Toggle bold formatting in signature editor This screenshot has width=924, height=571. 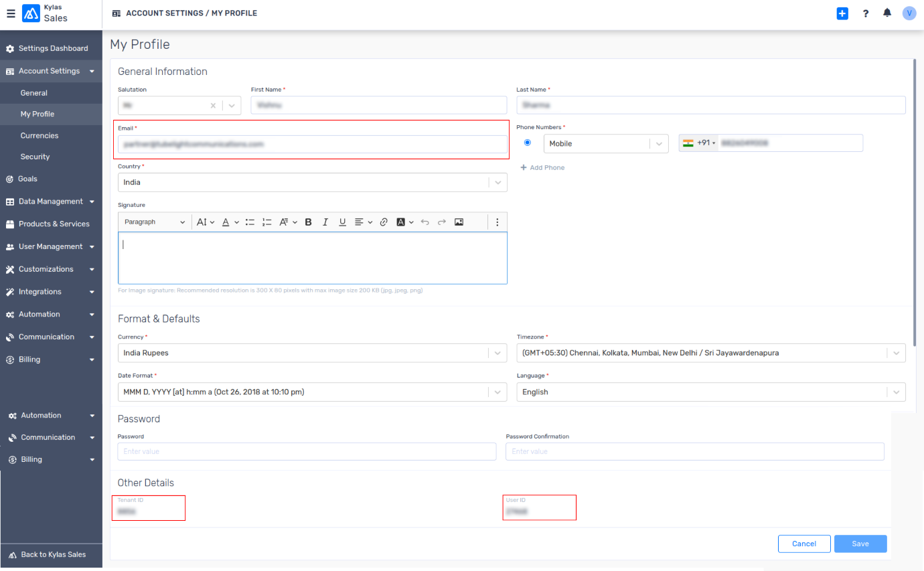308,222
